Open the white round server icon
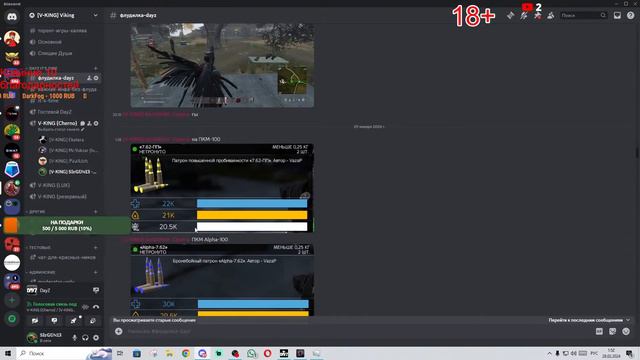640x360 pixels. coord(12,262)
